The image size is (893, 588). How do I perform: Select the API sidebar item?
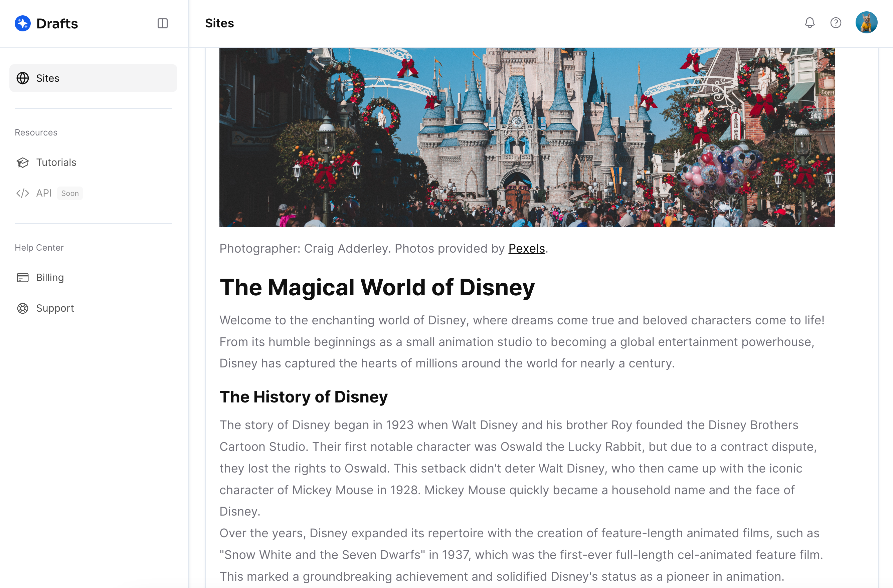[93, 193]
